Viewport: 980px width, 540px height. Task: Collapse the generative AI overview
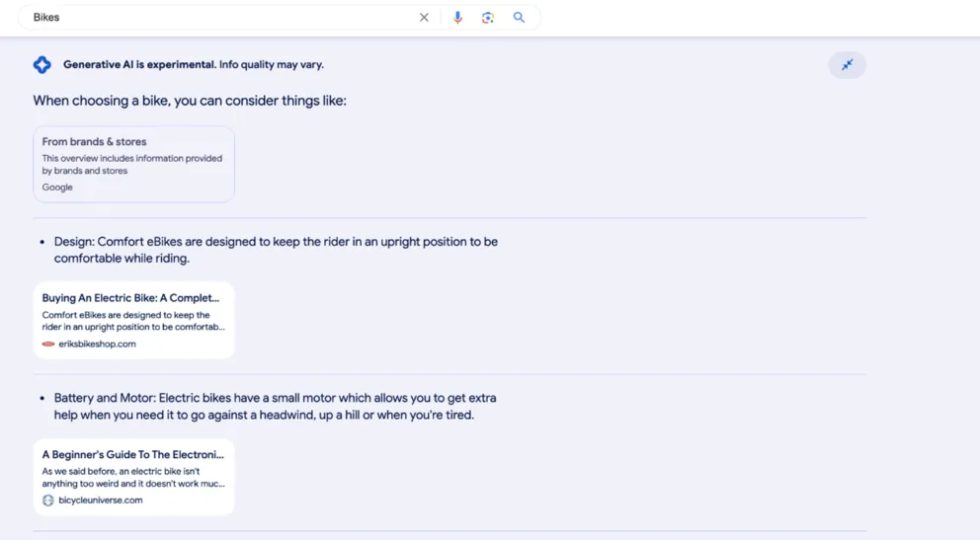click(x=847, y=65)
